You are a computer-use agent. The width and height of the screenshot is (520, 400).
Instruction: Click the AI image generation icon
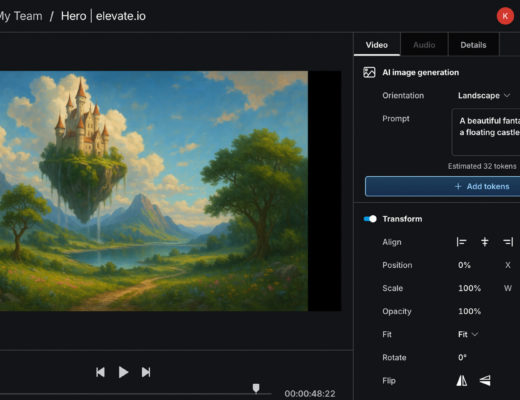pyautogui.click(x=369, y=72)
